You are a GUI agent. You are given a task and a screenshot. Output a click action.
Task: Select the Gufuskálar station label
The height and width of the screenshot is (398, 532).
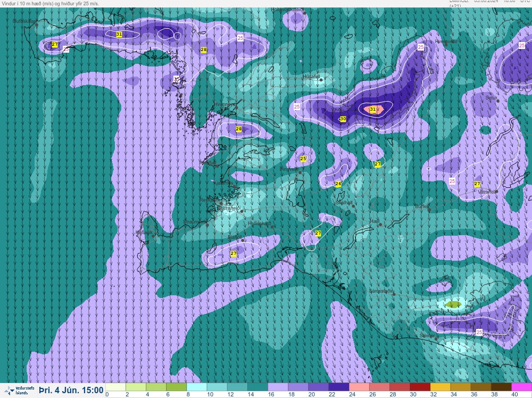pyautogui.click(x=24, y=21)
